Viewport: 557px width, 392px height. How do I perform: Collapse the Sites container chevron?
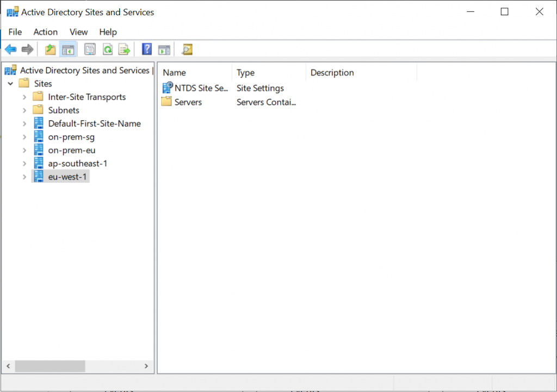coord(10,83)
